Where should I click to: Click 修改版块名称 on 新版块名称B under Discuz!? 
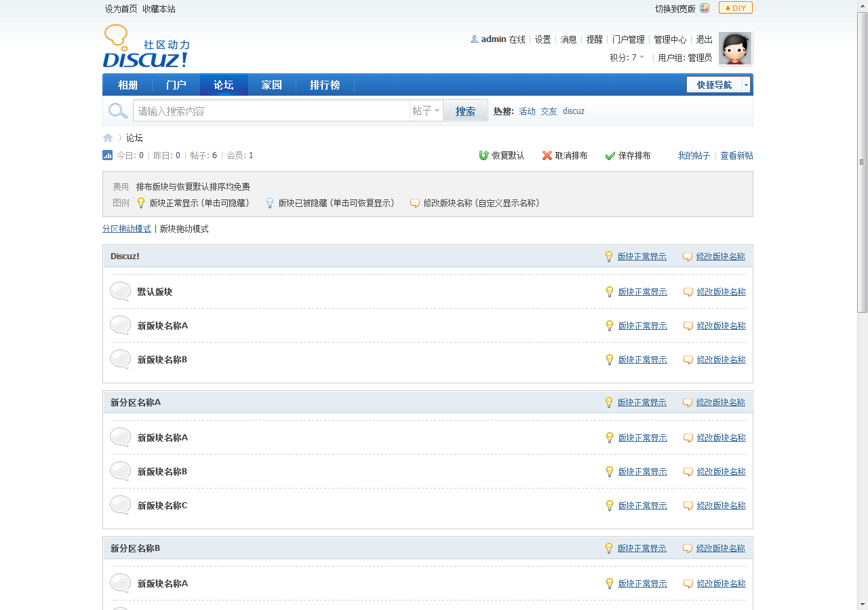[x=721, y=360]
